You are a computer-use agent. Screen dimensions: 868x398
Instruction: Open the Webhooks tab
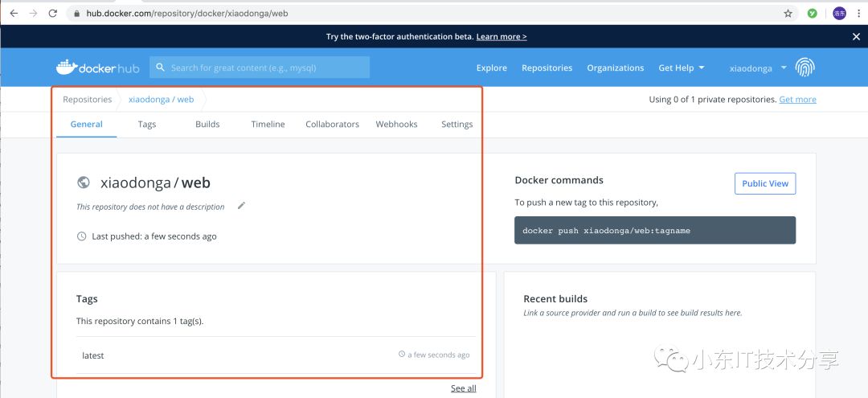pyautogui.click(x=396, y=124)
